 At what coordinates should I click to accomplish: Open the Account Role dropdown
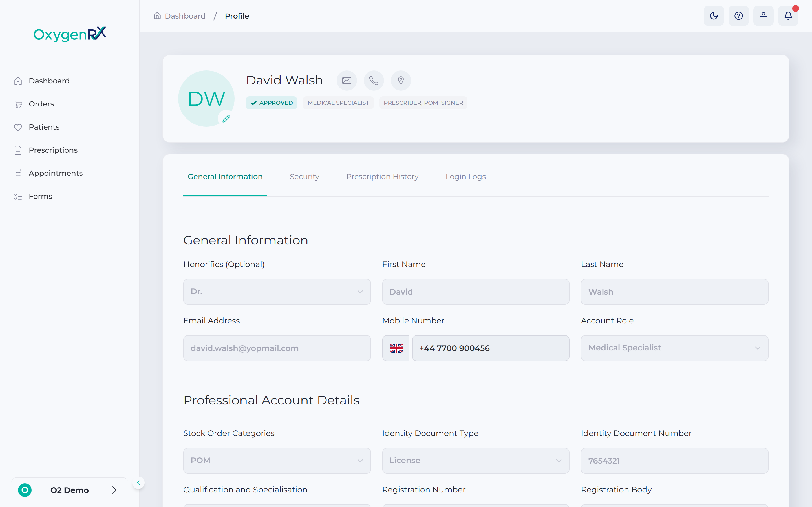point(674,348)
